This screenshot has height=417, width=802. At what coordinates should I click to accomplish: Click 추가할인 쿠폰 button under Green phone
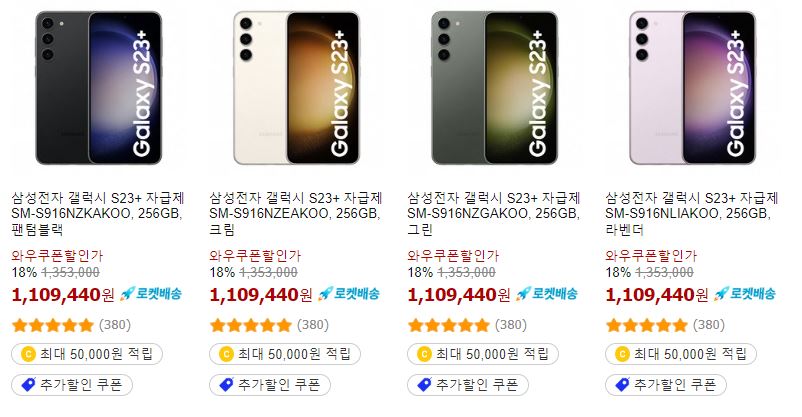pyautogui.click(x=468, y=385)
